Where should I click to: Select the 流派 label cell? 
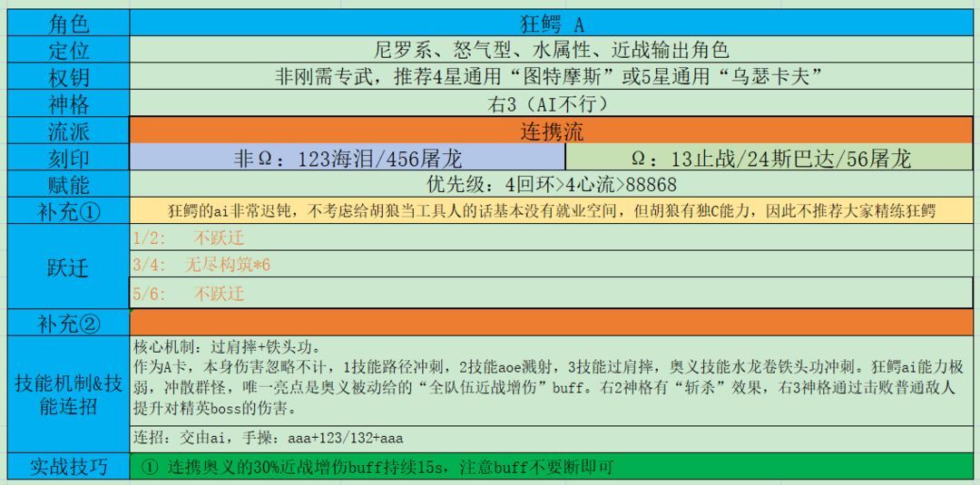68,131
